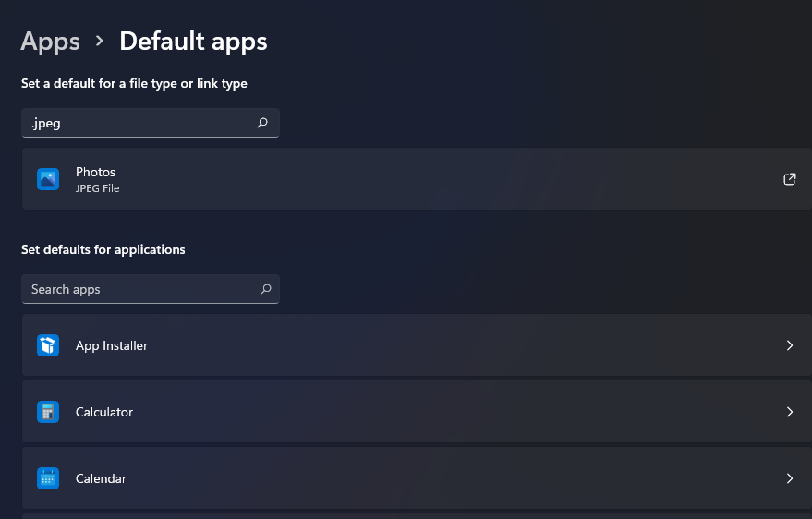Click the Photos app icon
Screen dimensions: 812x519
pyautogui.click(x=48, y=179)
